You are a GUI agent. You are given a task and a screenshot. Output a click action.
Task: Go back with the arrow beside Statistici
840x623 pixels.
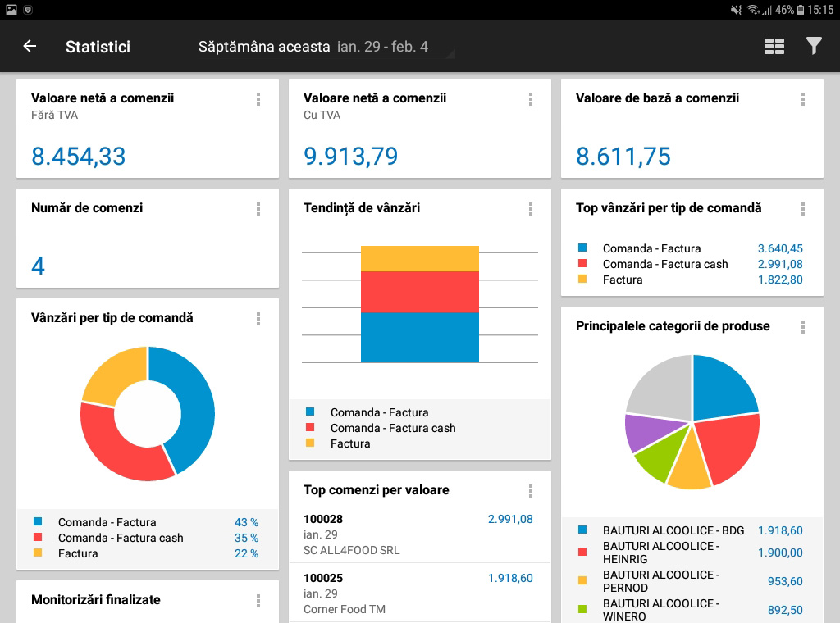(30, 47)
